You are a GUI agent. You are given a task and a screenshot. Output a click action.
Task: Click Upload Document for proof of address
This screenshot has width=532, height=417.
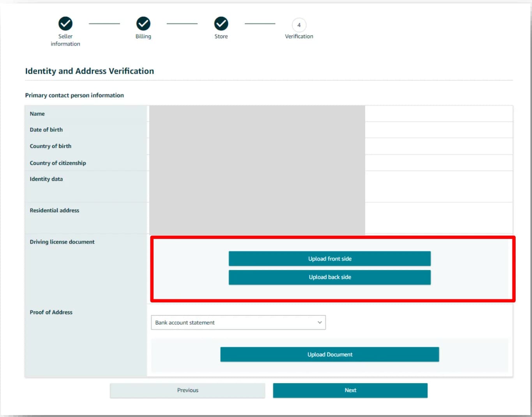point(330,355)
